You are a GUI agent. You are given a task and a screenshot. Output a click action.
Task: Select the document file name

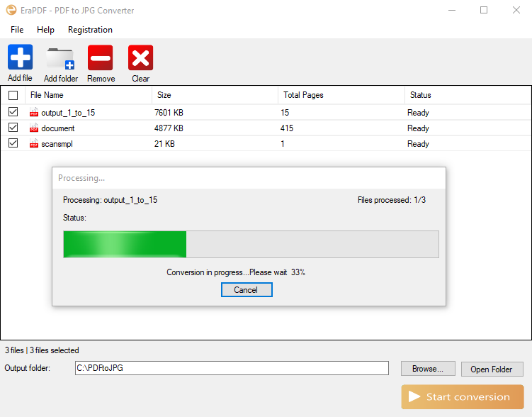pos(58,128)
